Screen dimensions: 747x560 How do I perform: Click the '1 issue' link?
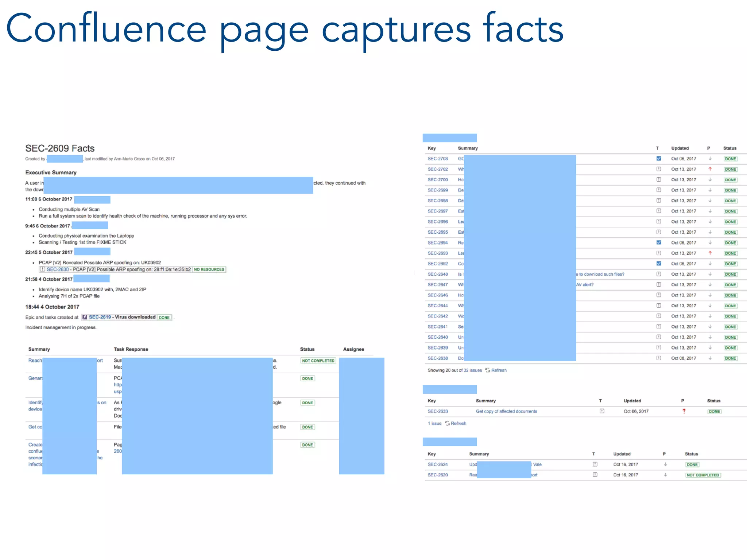click(434, 423)
